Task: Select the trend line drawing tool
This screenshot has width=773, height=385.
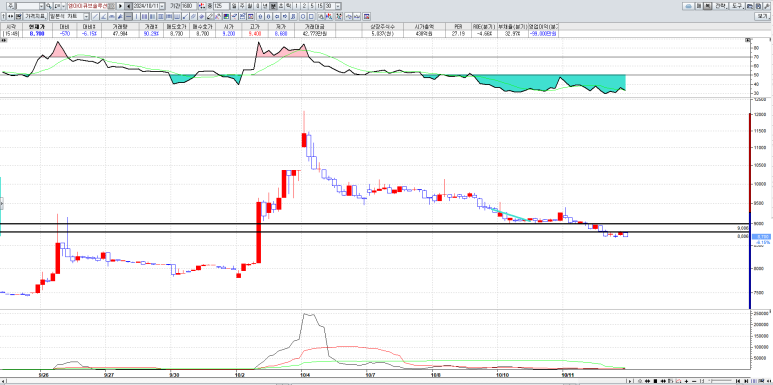Action: pyautogui.click(x=95, y=16)
